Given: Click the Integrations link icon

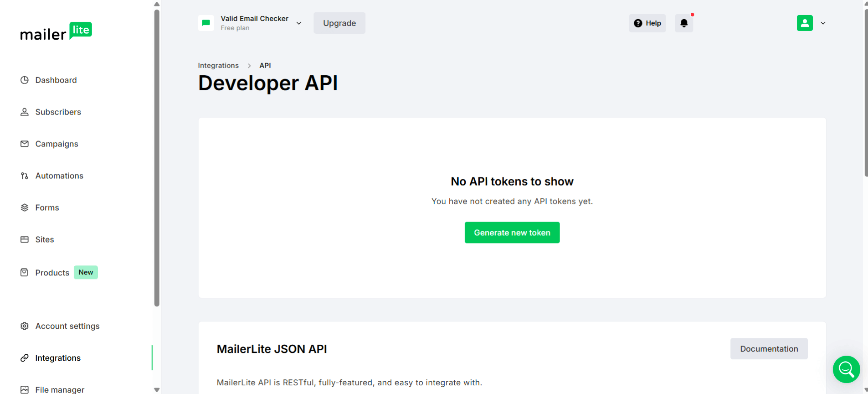Looking at the screenshot, I should tap(25, 358).
